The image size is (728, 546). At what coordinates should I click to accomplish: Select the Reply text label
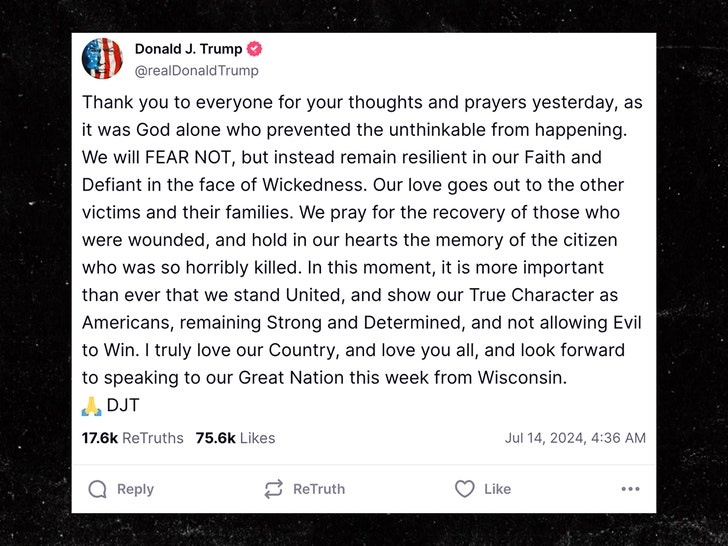click(135, 489)
